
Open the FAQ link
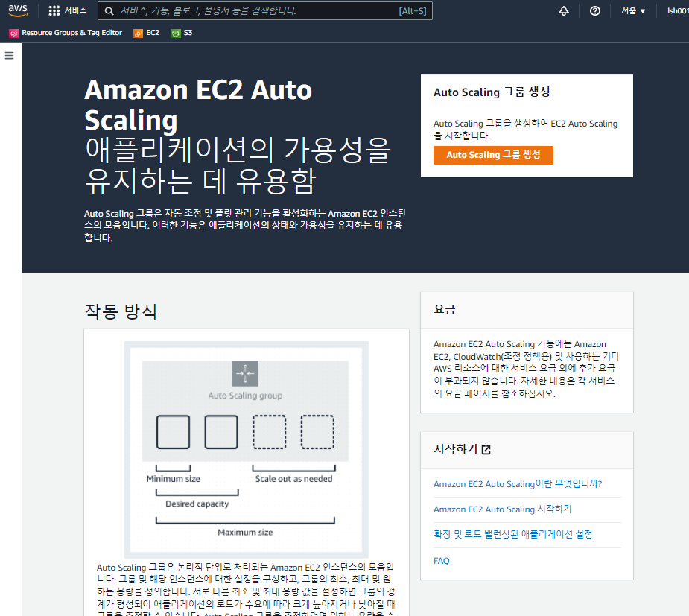tap(442, 561)
